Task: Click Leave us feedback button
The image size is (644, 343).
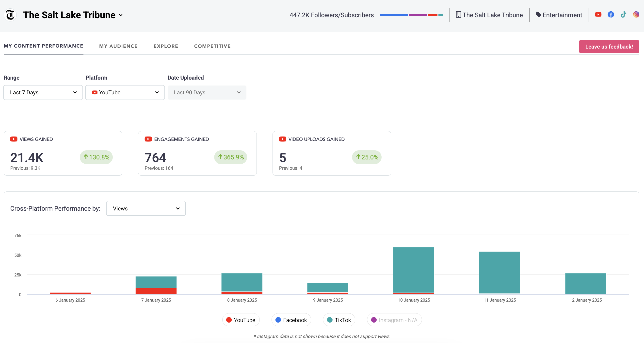Action: point(609,47)
